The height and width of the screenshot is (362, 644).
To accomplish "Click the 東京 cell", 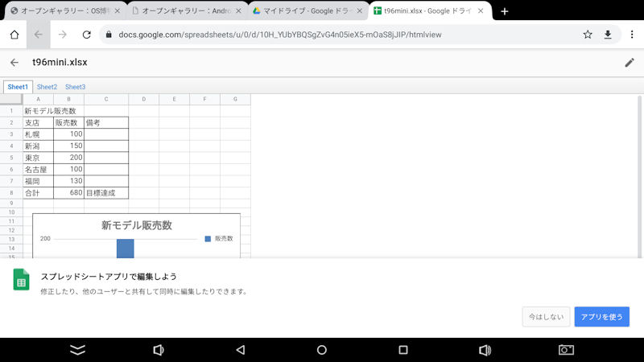I will [x=38, y=158].
